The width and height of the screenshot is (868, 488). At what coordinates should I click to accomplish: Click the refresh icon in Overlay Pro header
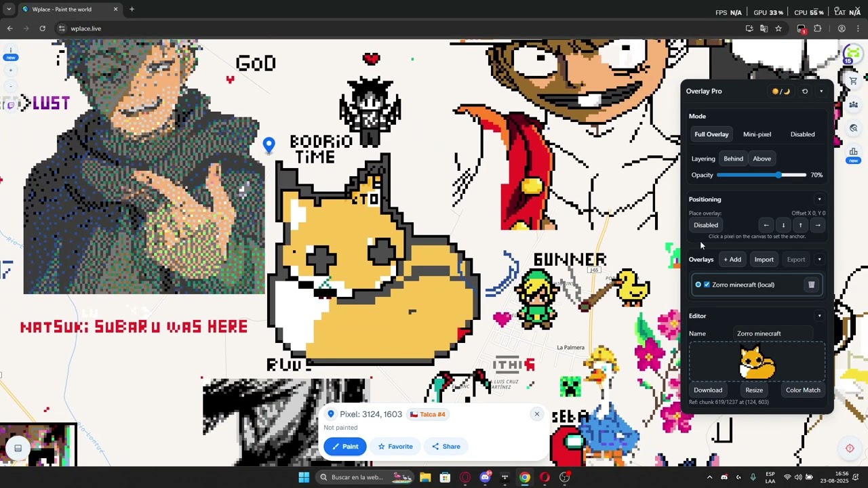click(x=805, y=91)
